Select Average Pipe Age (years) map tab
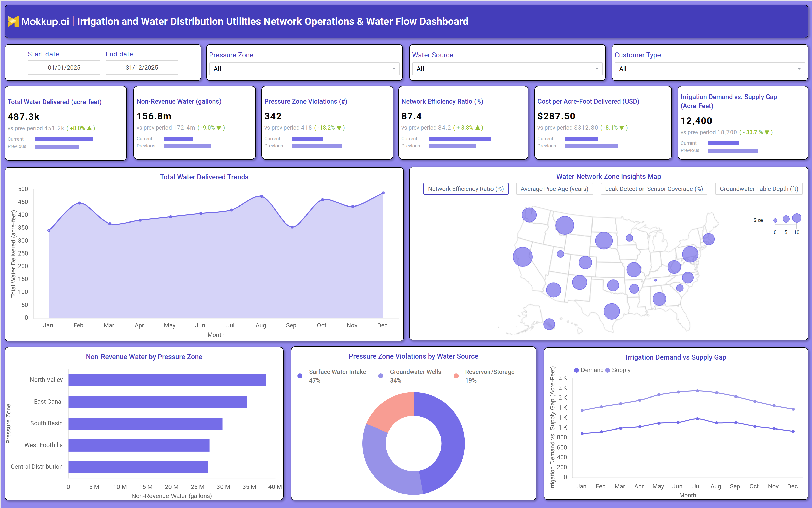 (554, 189)
